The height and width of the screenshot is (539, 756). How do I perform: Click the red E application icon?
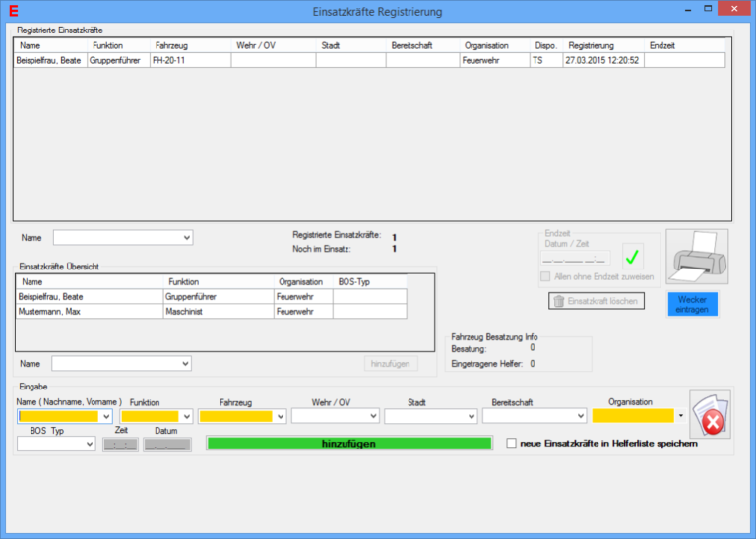pos(14,11)
